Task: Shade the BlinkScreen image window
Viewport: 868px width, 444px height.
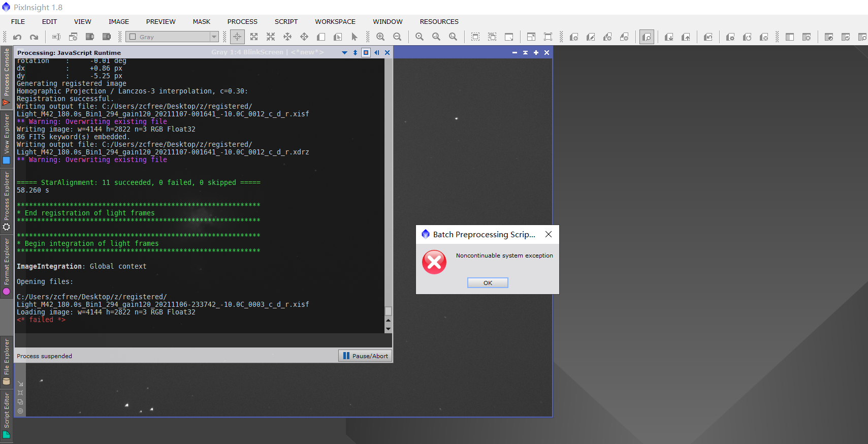Action: (525, 52)
